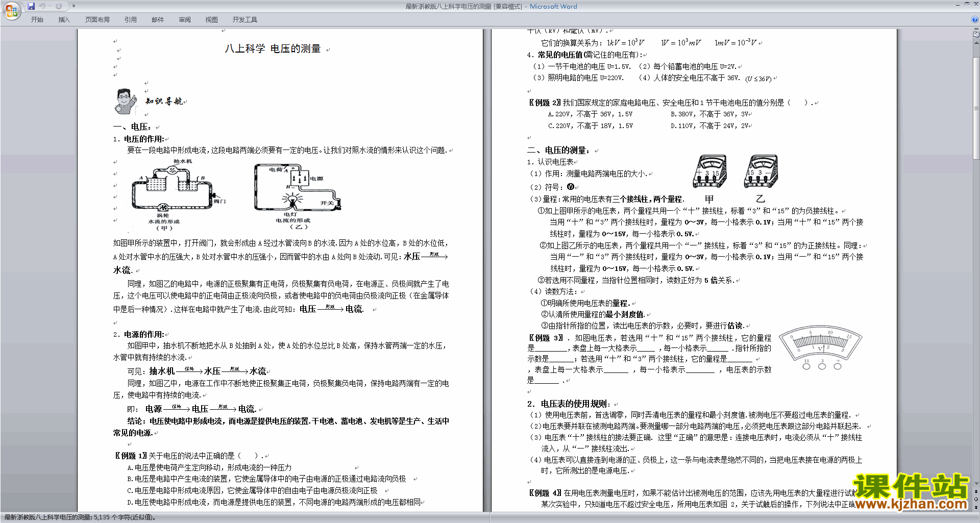Click answer option C.220V, 不高于 18V, 1.5V
This screenshot has width=980, height=523.
[x=591, y=126]
